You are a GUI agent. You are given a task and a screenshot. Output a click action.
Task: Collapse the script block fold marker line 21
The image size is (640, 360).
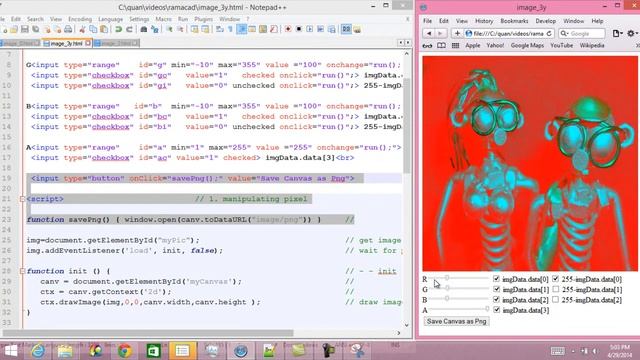(x=22, y=199)
